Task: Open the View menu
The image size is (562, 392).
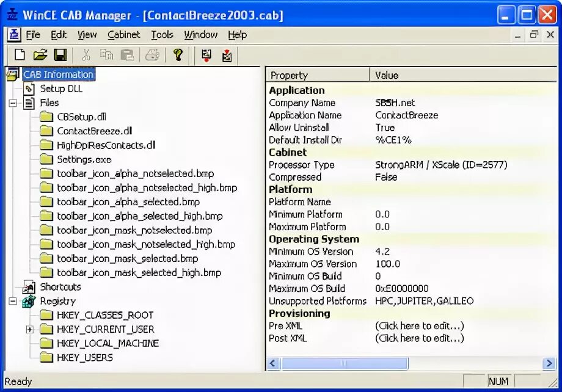Action: coord(87,35)
